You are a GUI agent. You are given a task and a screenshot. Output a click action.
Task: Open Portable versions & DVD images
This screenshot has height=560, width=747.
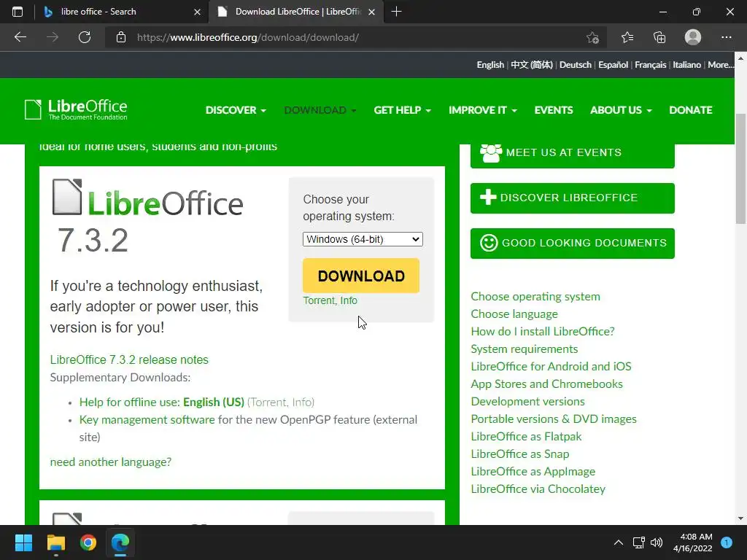click(x=554, y=419)
